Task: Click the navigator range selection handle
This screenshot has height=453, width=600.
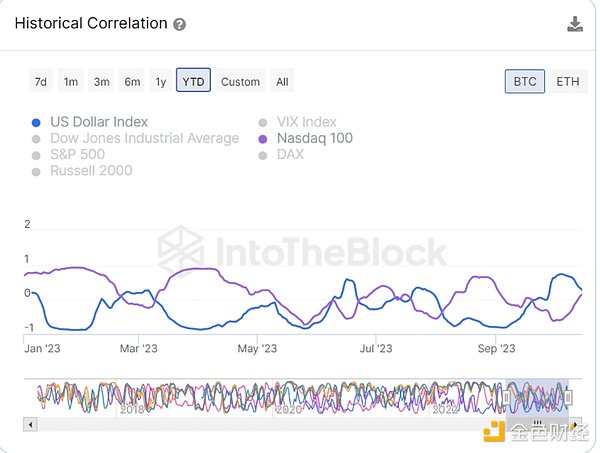Action: [x=506, y=398]
